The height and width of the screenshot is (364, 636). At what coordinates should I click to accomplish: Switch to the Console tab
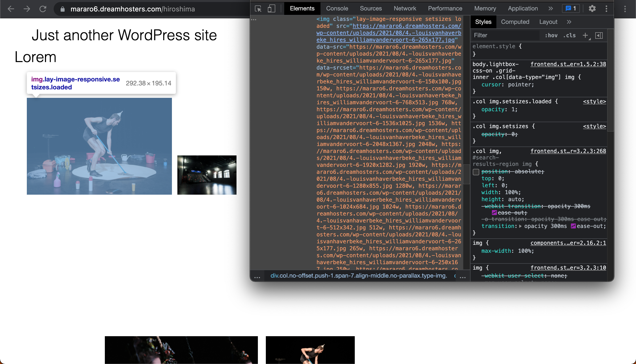337,8
